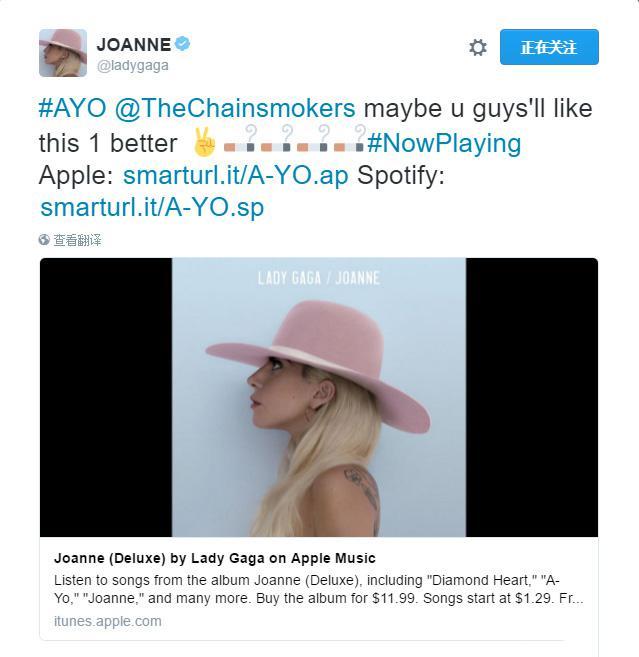Open the #NowPlaying hashtag
The image size is (639, 657).
click(444, 143)
